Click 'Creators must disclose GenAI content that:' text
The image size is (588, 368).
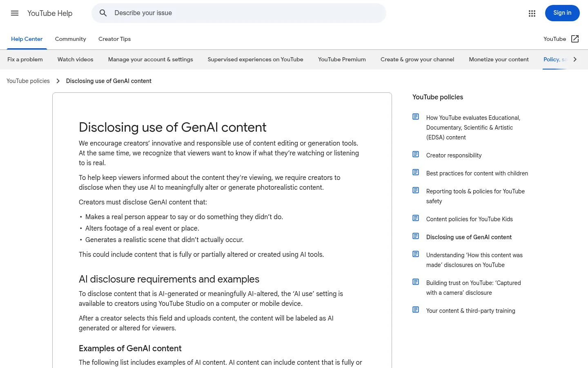click(143, 202)
